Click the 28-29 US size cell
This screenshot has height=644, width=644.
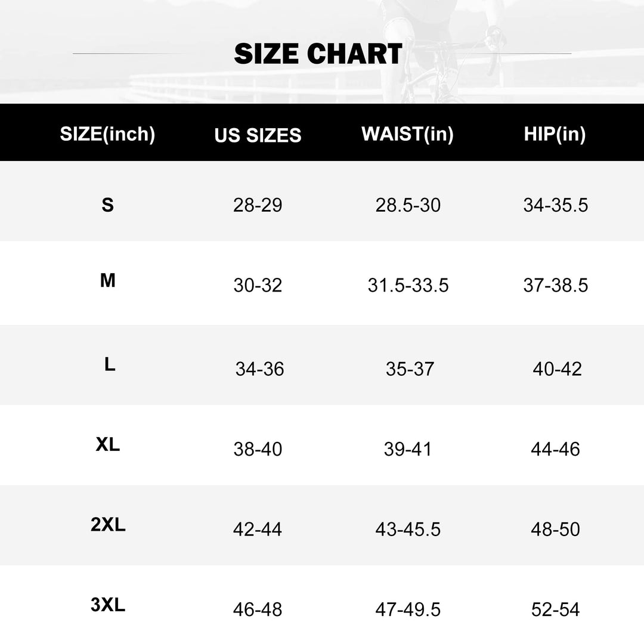(258, 205)
